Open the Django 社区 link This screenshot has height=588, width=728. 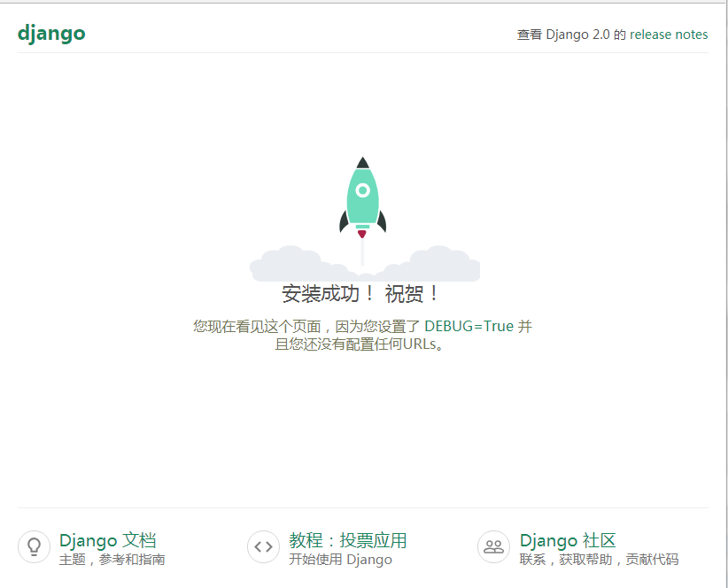tap(568, 540)
